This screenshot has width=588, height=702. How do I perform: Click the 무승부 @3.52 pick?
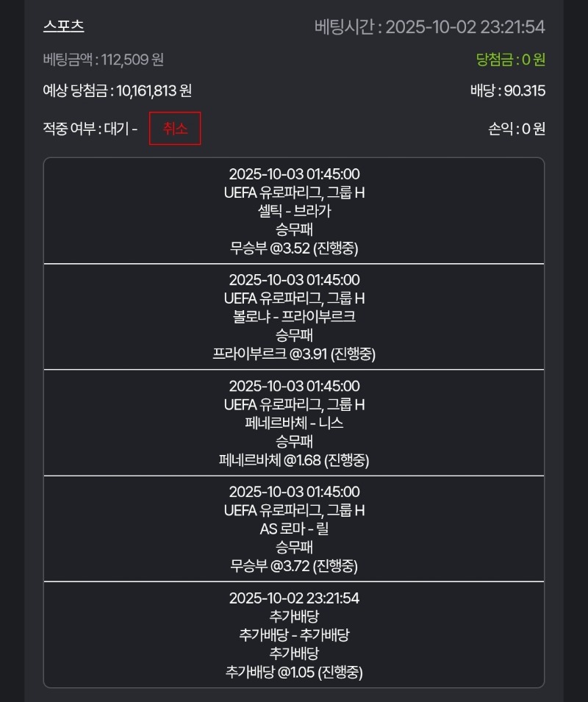point(294,248)
